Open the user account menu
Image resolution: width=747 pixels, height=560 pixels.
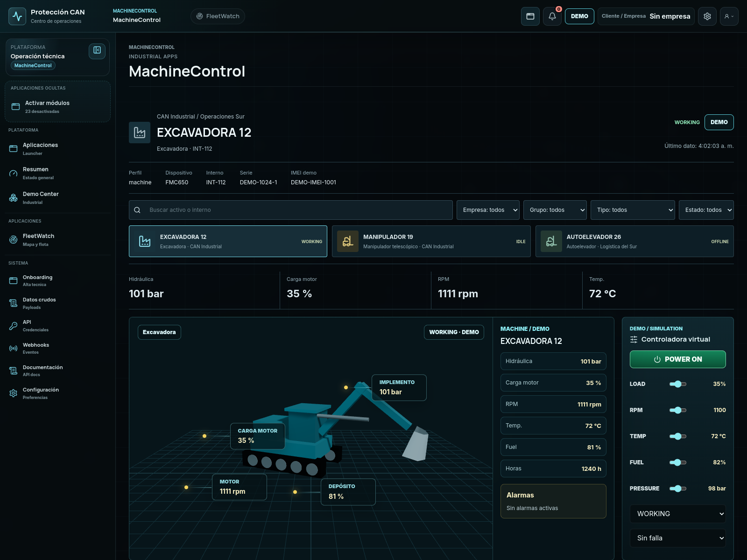pyautogui.click(x=729, y=16)
